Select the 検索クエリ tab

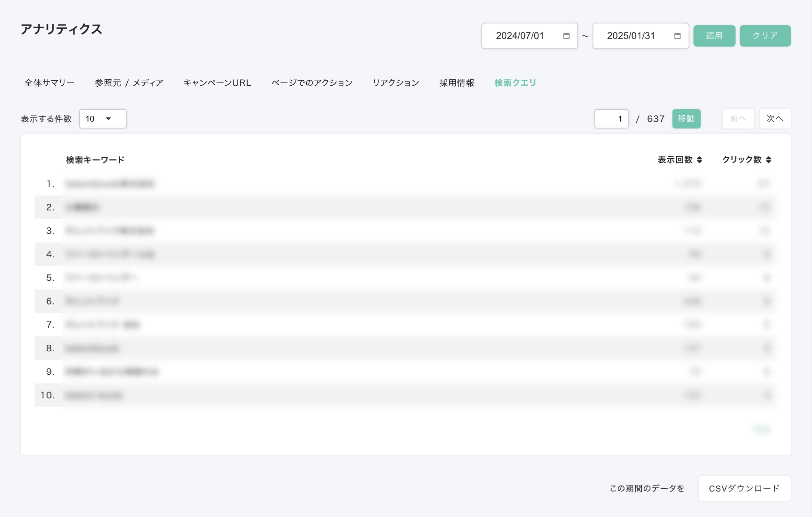coord(515,83)
